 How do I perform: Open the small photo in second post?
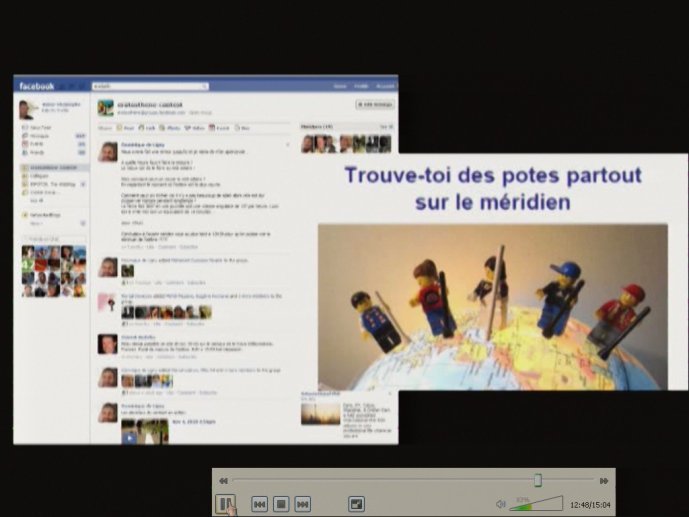tap(127, 271)
